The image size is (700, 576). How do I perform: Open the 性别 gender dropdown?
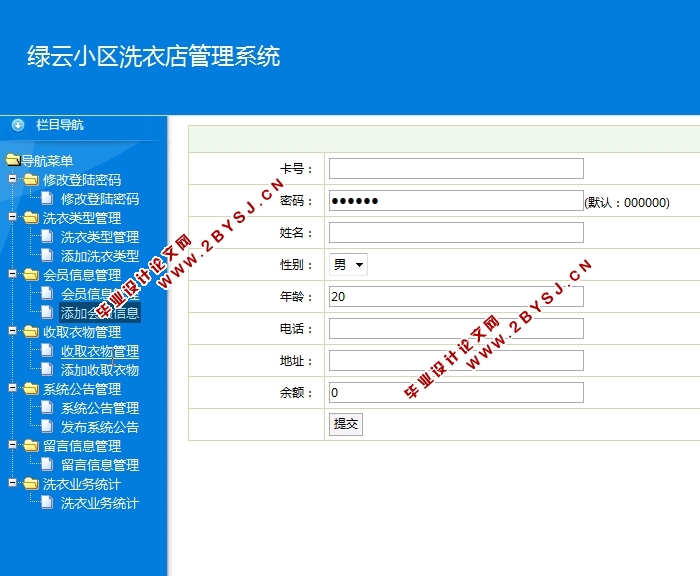[x=348, y=265]
